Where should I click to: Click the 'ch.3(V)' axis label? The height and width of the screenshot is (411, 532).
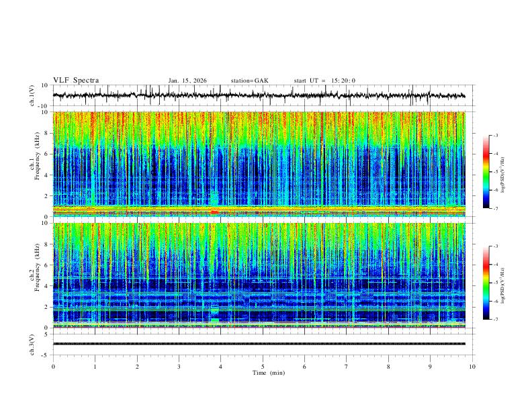click(x=32, y=345)
